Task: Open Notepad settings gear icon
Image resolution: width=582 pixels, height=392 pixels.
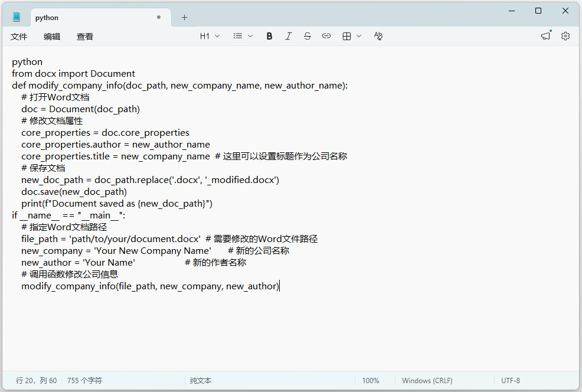Action: pyautogui.click(x=565, y=36)
